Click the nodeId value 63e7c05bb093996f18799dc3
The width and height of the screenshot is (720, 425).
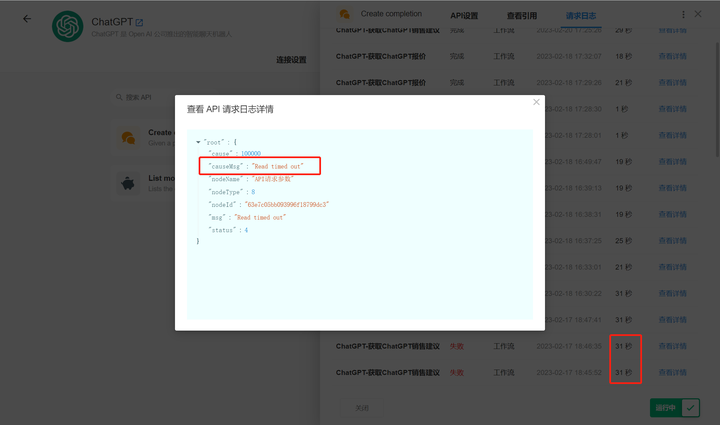point(287,205)
